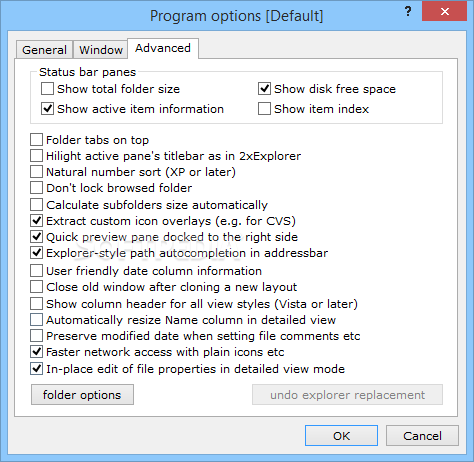Switch to the General tab
Screen dimensions: 474x462
click(x=44, y=50)
